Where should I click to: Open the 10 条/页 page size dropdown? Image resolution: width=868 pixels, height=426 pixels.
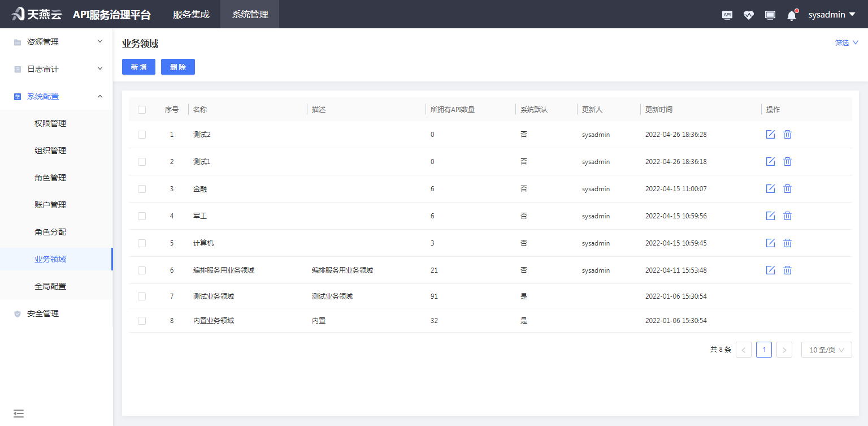[x=826, y=350]
